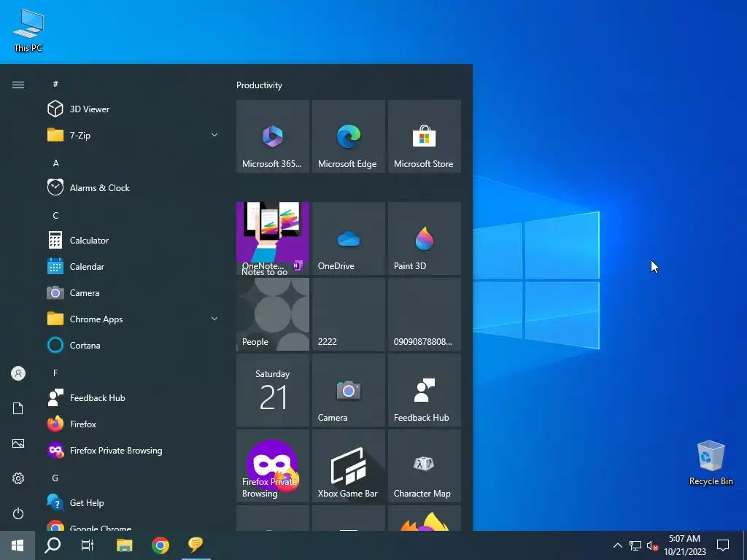Open the user account icon

click(x=18, y=373)
